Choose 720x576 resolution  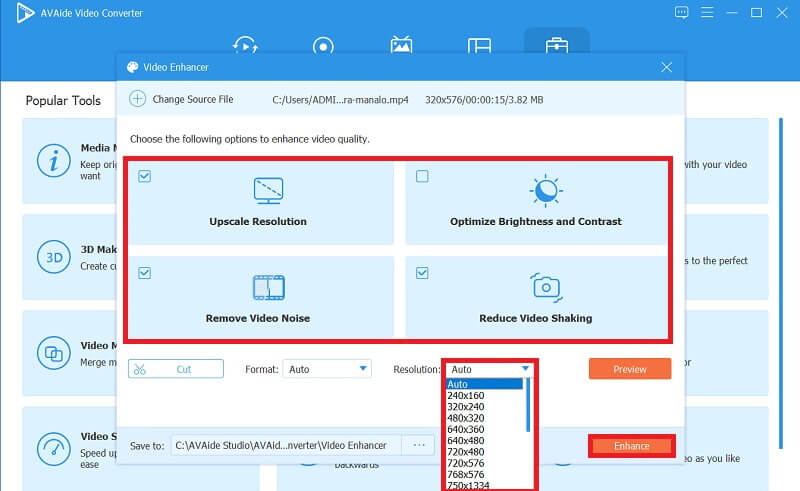pos(484,463)
